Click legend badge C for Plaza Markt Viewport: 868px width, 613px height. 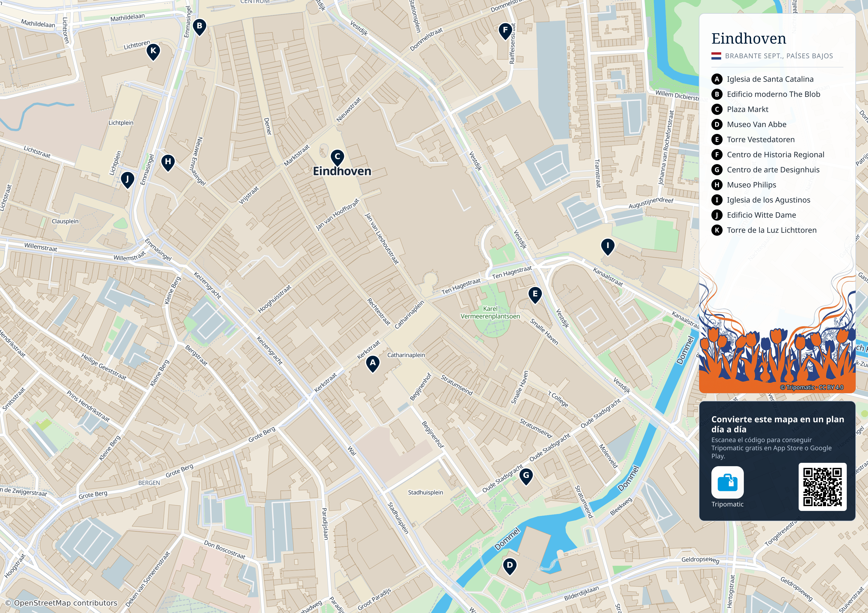[x=717, y=109]
